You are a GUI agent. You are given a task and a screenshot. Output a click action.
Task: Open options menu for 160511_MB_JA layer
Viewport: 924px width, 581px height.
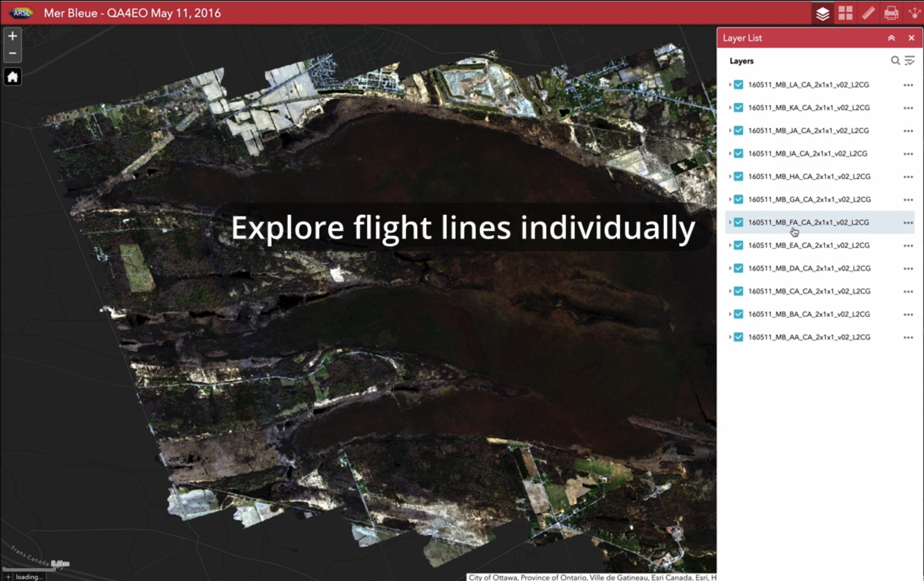point(908,131)
